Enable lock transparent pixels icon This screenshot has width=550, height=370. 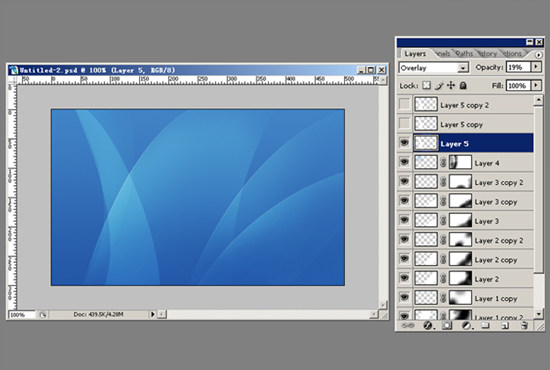pyautogui.click(x=427, y=85)
